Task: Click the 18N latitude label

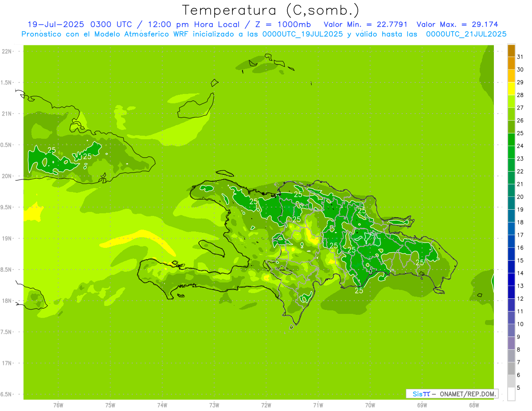Action: [7, 301]
